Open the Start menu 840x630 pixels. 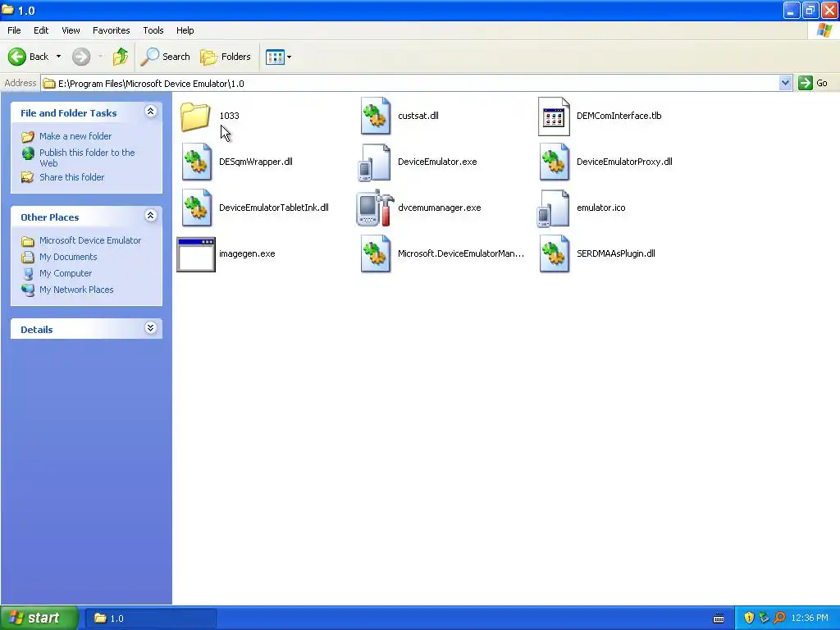pyautogui.click(x=39, y=618)
